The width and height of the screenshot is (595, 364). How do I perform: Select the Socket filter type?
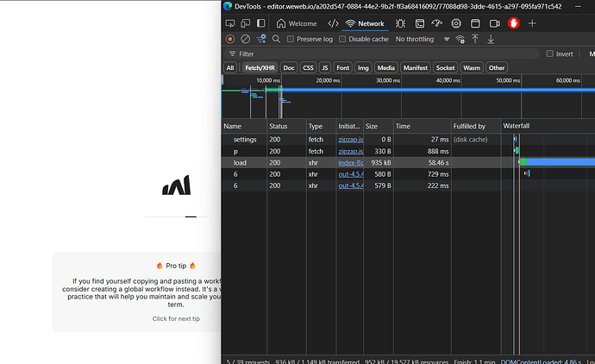click(x=445, y=68)
